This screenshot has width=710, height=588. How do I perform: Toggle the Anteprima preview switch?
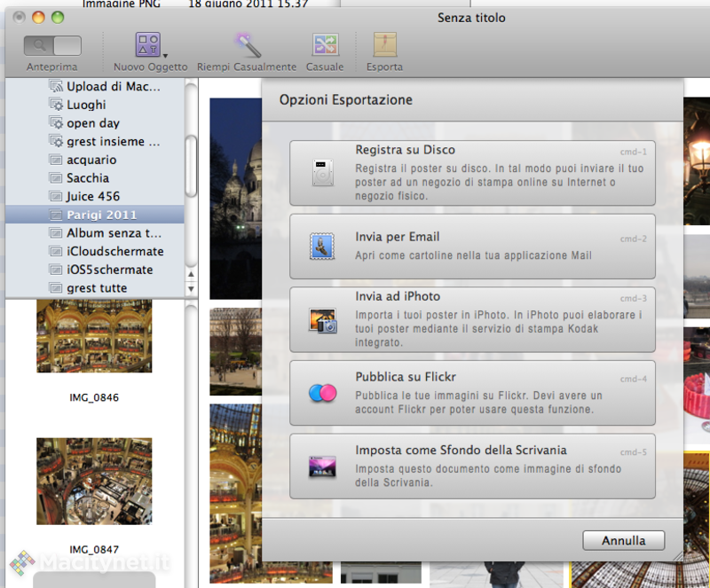tap(52, 45)
